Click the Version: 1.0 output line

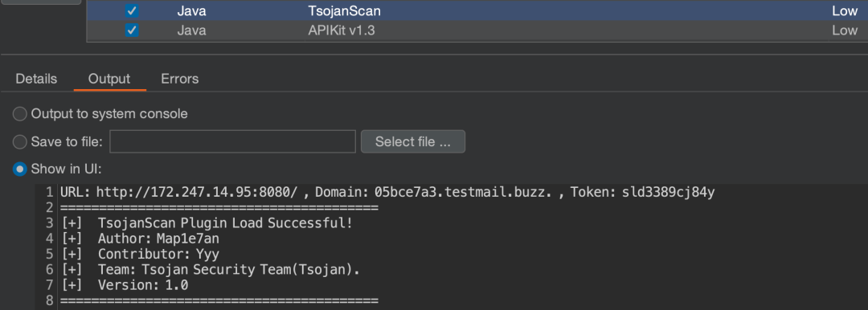tap(125, 285)
